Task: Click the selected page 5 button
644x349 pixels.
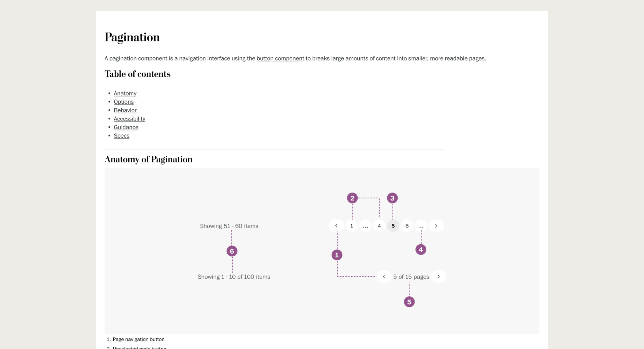Action: coord(393,226)
